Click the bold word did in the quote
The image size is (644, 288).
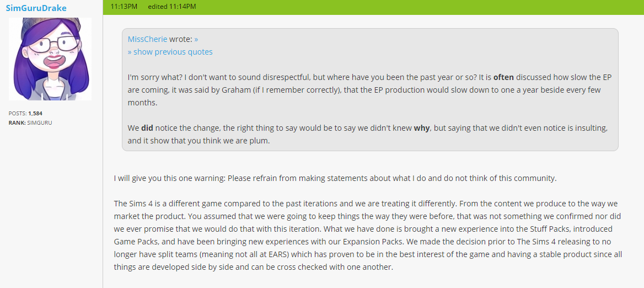click(147, 128)
